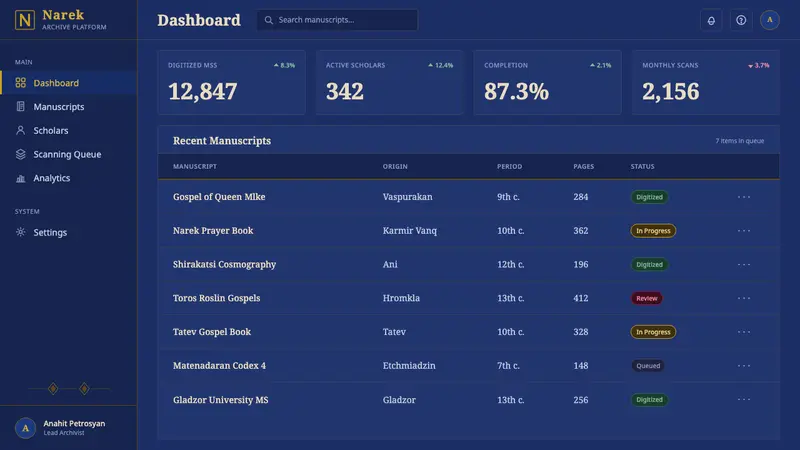Click the Recent Manuscripts heading
Screen dimensions: 800x450
click(222, 141)
